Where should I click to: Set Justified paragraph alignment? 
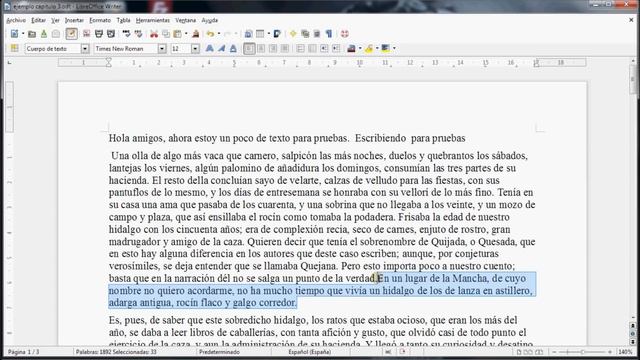[285, 49]
